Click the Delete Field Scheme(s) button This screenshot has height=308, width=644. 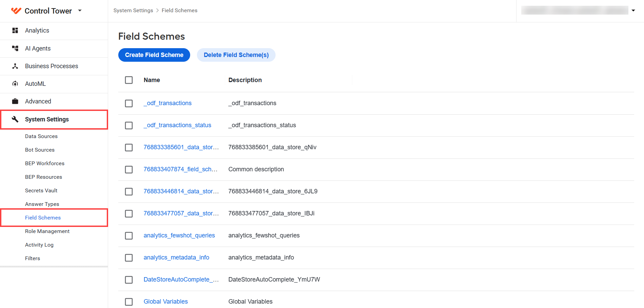[x=236, y=55]
